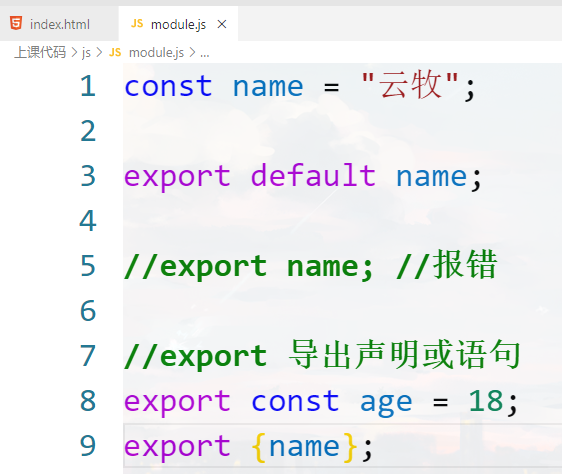Expand the breadcrumb ellipsis symbol list

[x=205, y=53]
